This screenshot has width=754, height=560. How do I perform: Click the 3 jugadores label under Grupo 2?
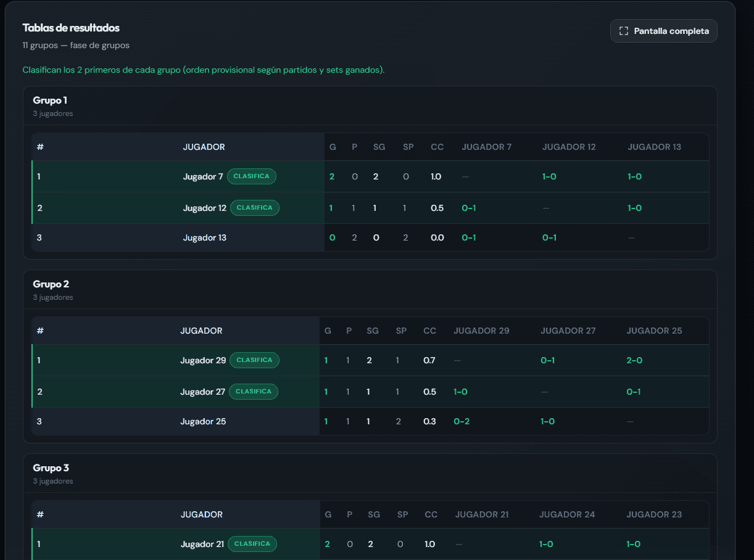pyautogui.click(x=53, y=297)
